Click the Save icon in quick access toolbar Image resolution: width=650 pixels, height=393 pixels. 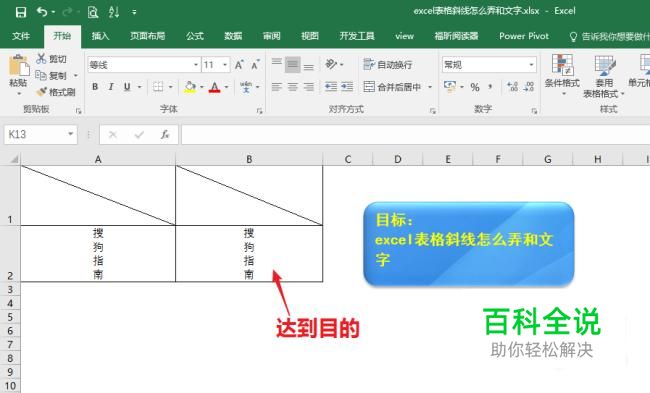click(20, 12)
